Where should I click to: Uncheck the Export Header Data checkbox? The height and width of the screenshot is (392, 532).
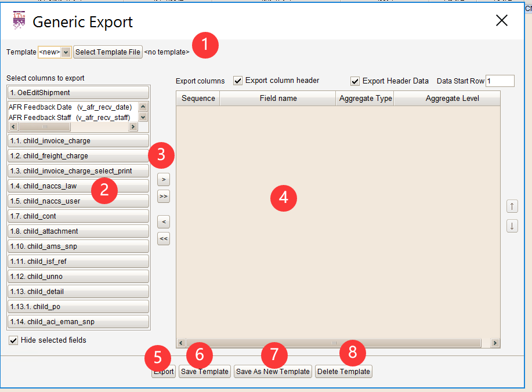click(355, 81)
